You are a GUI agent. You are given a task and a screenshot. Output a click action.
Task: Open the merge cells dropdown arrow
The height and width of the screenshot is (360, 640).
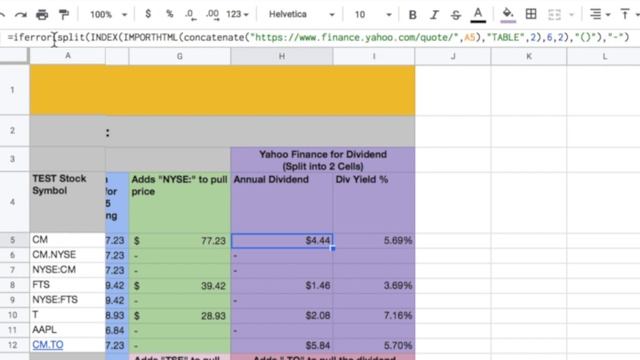coord(571,15)
